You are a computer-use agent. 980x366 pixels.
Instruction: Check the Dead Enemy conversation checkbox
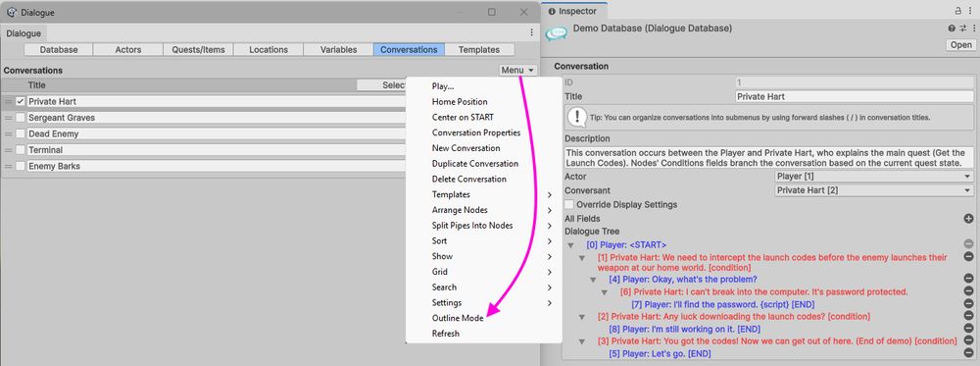pyautogui.click(x=21, y=133)
